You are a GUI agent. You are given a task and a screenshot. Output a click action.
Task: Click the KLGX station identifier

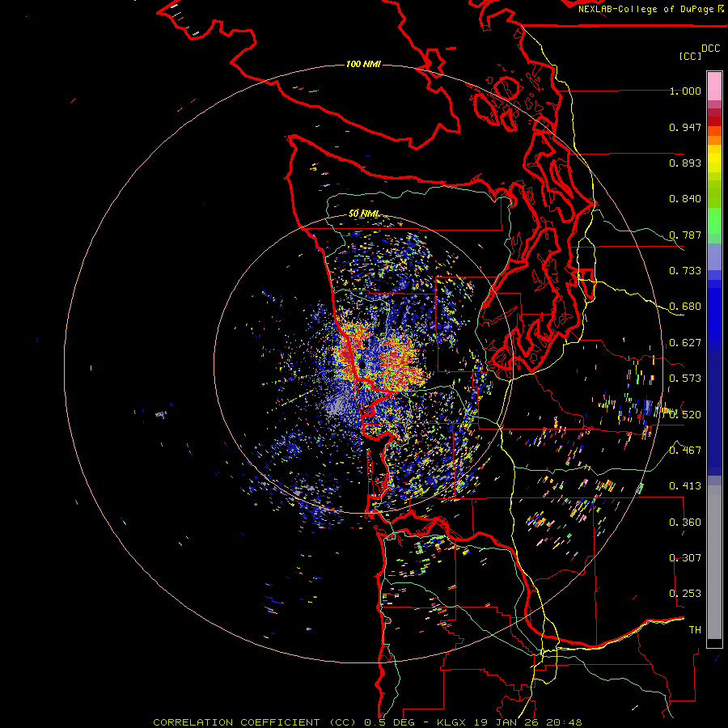tap(451, 722)
